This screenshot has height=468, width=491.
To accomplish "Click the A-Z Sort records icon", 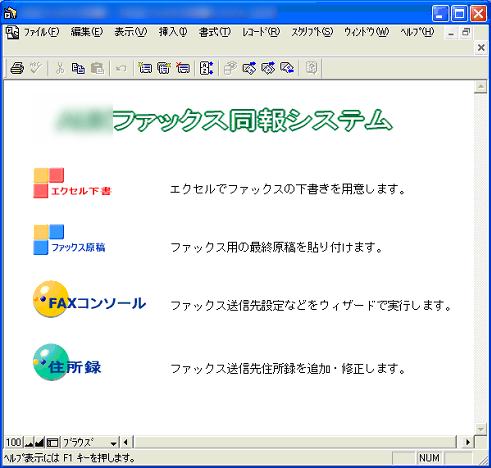I will click(x=206, y=68).
